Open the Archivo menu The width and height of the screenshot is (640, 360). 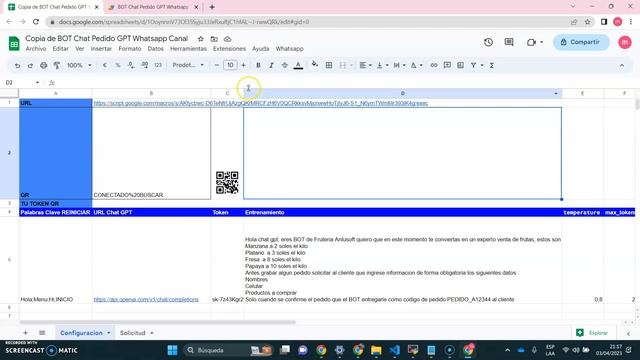(36, 49)
